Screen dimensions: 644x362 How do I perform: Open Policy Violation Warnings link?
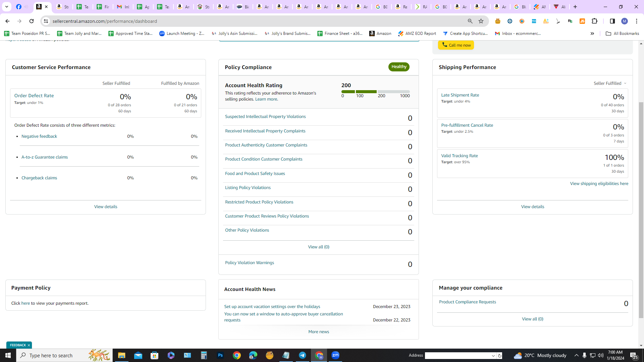250,262
